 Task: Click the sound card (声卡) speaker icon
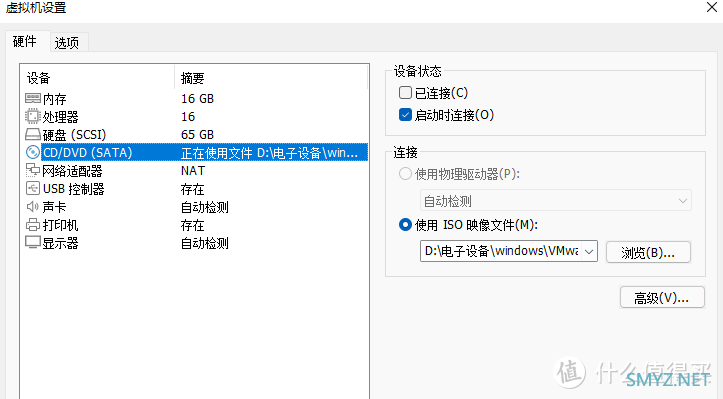coord(33,207)
